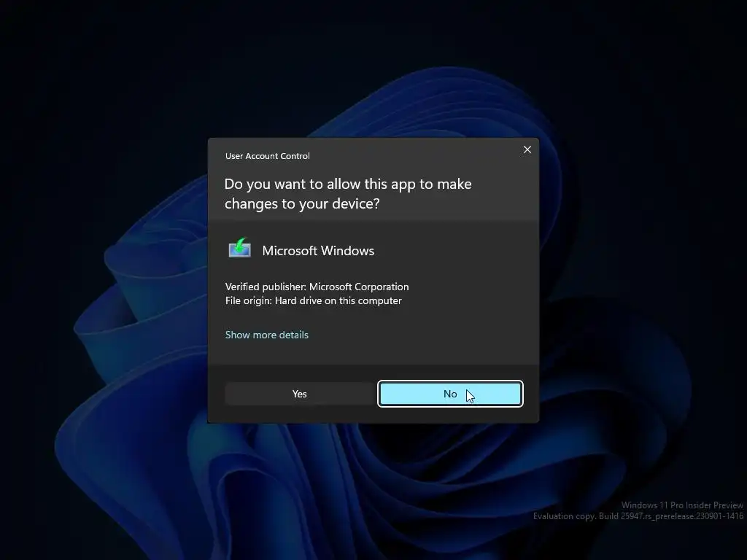
Task: Open the Show more details link
Action: (267, 335)
